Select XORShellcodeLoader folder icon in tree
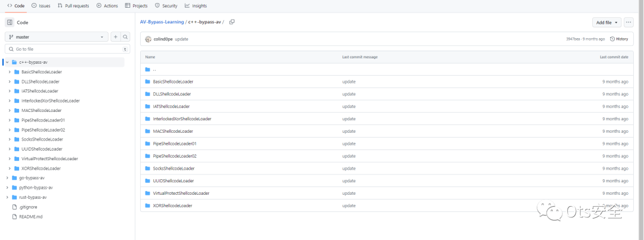The height and width of the screenshot is (240, 644). [17, 168]
